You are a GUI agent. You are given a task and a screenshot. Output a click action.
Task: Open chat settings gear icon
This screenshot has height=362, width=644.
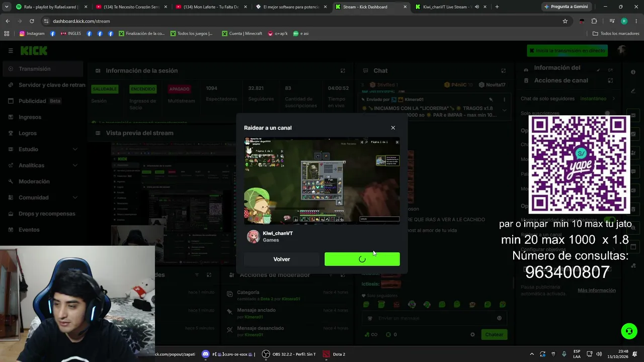pos(472,334)
